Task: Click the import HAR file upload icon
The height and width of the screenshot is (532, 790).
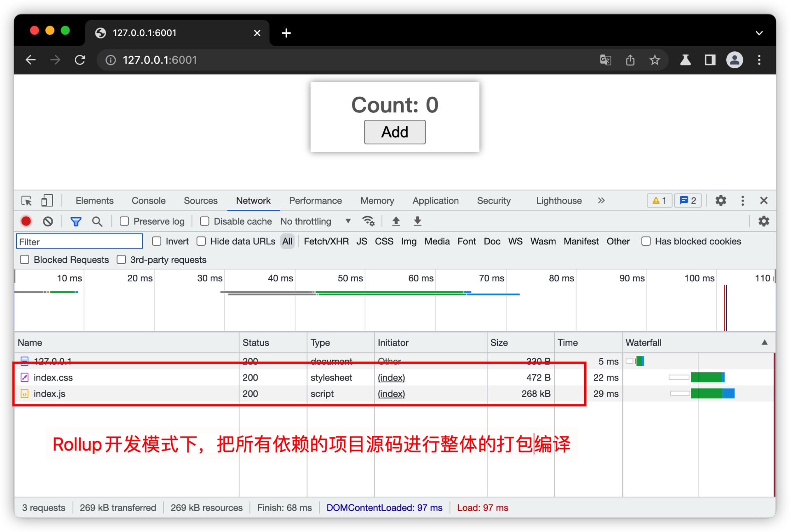Action: tap(396, 221)
